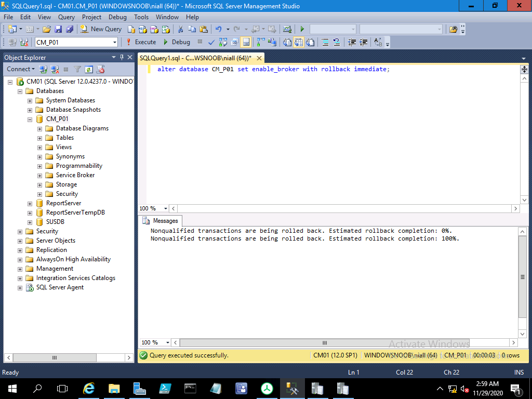The height and width of the screenshot is (399, 532).
Task: Paste from clipboard using toolbar icon
Action: pyautogui.click(x=204, y=29)
